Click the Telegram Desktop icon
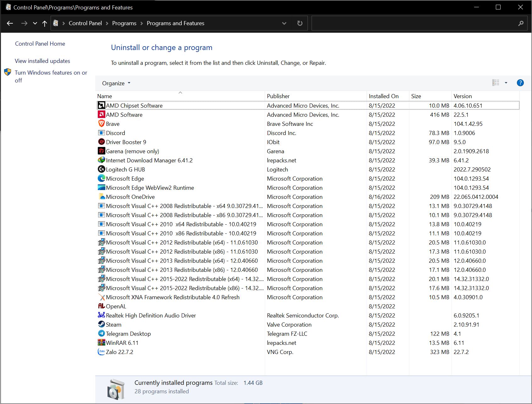Image resolution: width=532 pixels, height=404 pixels. [101, 334]
